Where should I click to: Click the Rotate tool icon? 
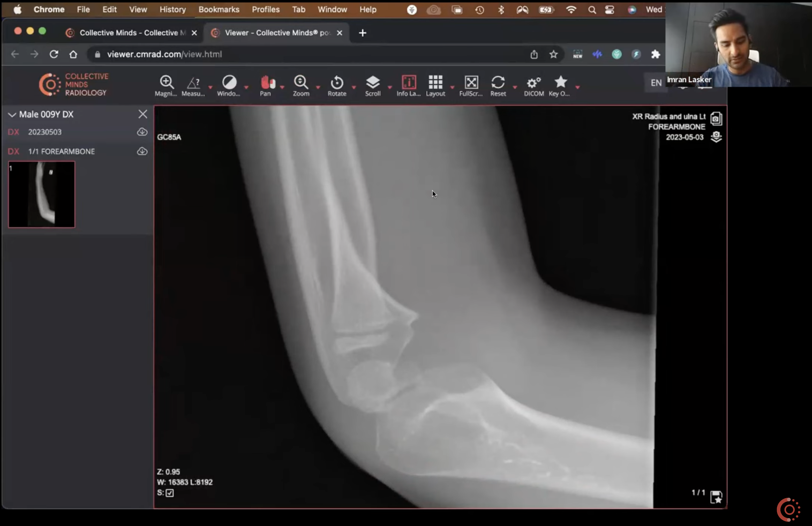337,83
